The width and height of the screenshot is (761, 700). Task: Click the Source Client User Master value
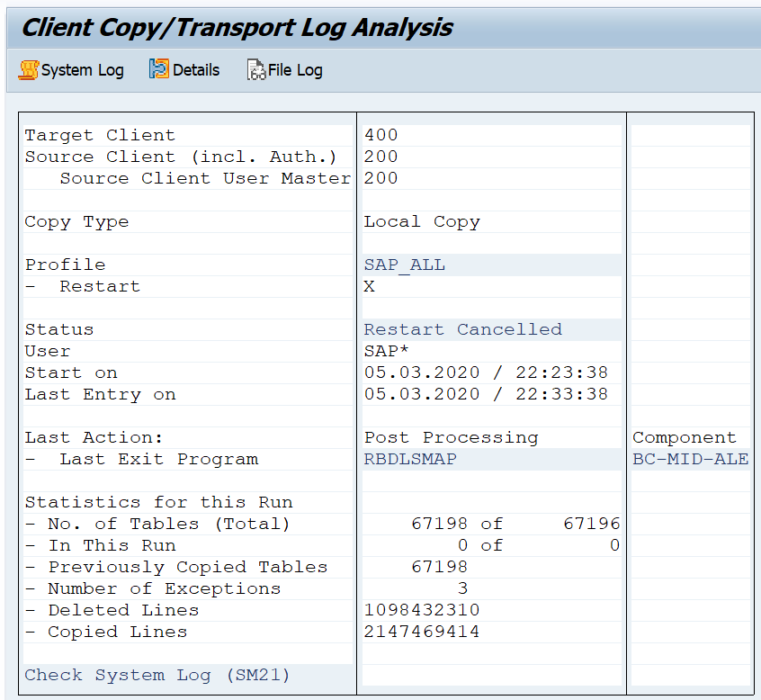(x=381, y=178)
